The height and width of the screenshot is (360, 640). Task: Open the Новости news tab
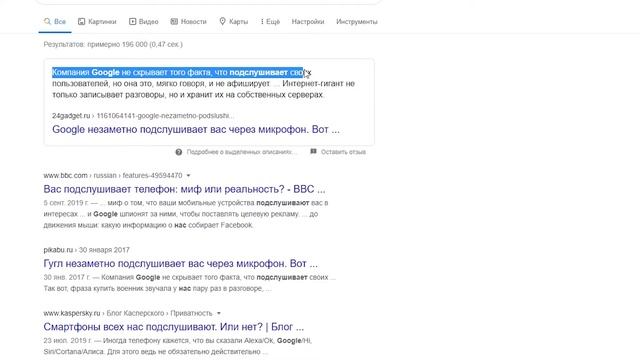[189, 22]
